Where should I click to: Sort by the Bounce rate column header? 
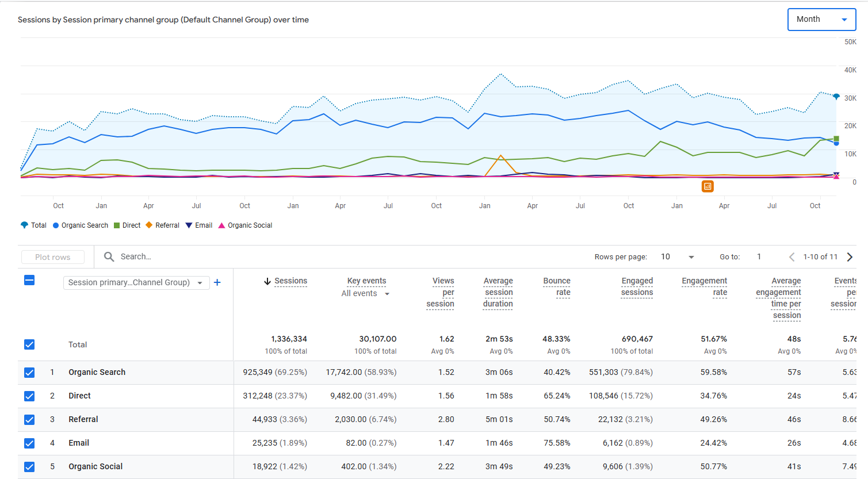click(556, 286)
